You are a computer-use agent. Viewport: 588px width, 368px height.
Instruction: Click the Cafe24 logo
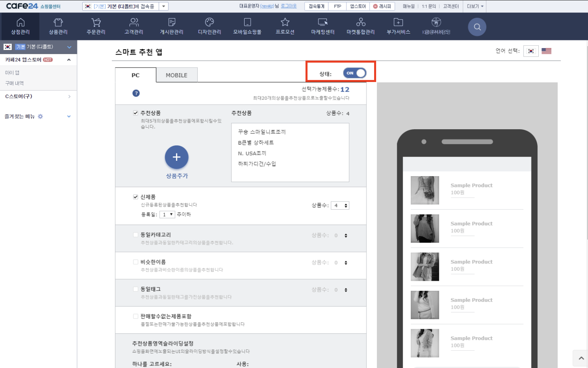click(x=22, y=6)
